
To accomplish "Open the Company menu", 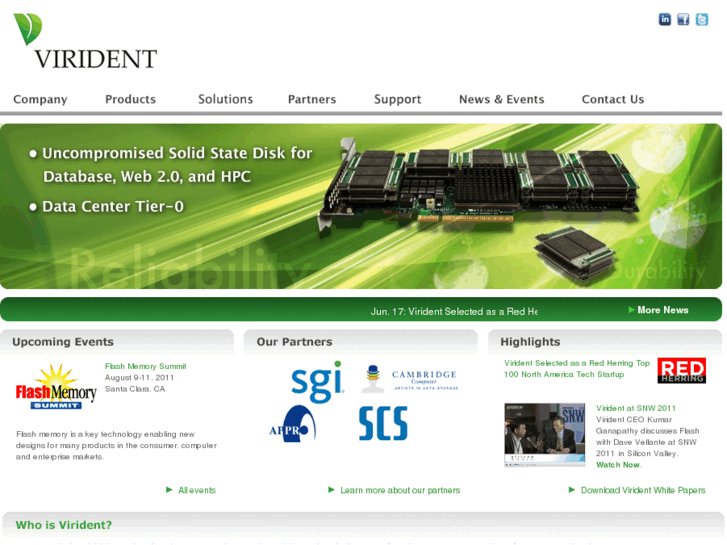I will [40, 99].
